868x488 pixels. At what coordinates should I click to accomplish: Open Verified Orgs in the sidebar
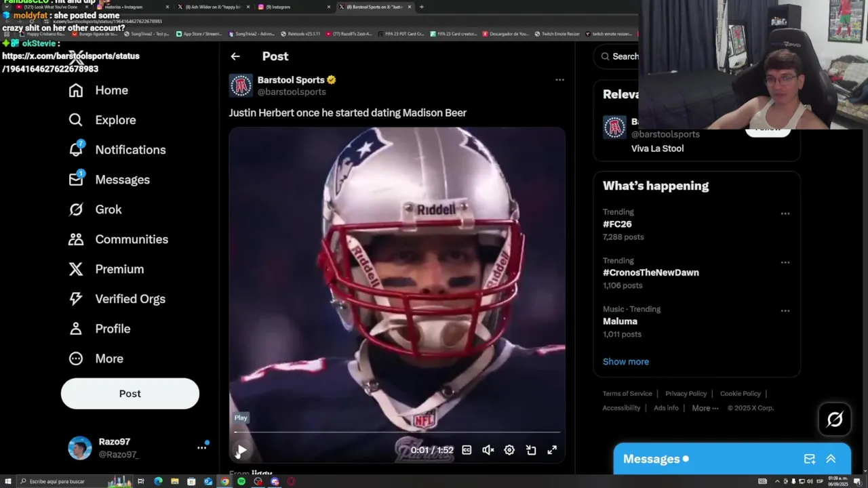point(117,299)
